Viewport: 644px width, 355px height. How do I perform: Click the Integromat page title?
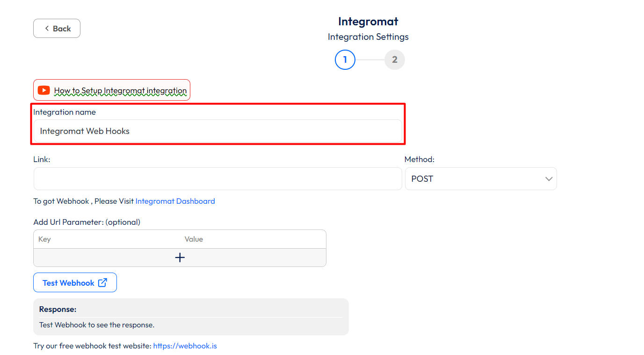[x=368, y=22]
